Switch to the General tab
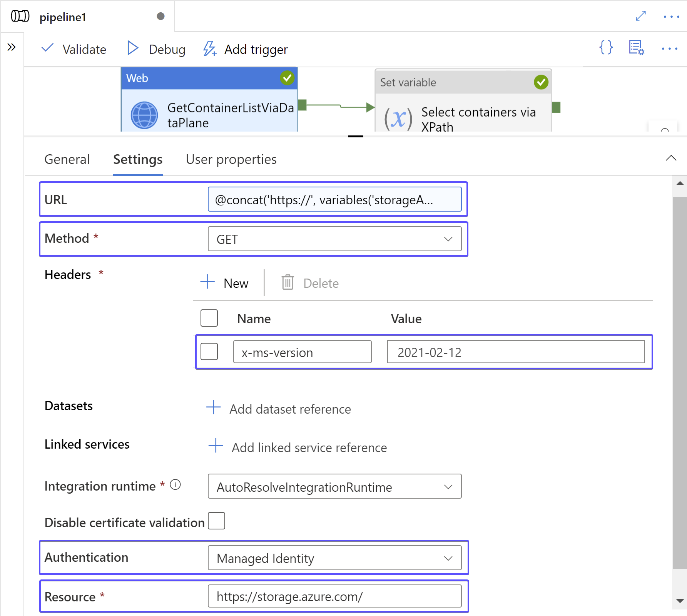The width and height of the screenshot is (687, 616). pyautogui.click(x=67, y=159)
